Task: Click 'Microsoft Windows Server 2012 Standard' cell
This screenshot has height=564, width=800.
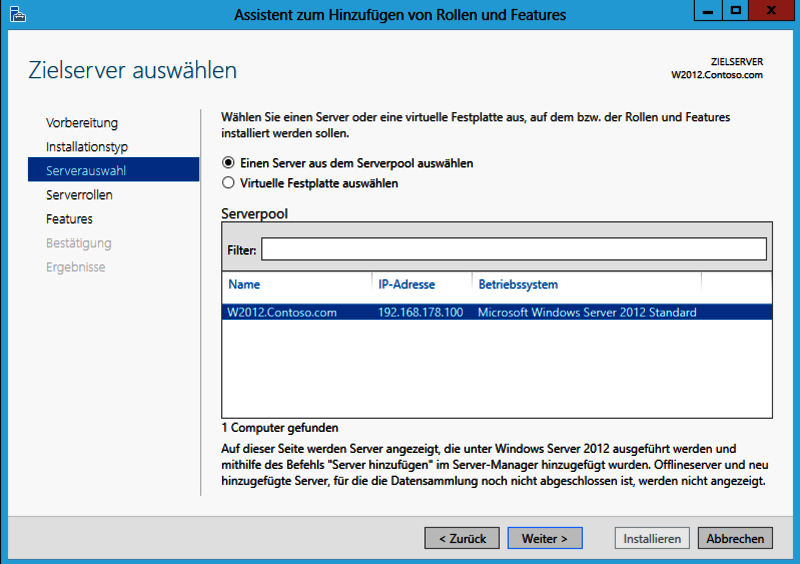Action: [587, 312]
